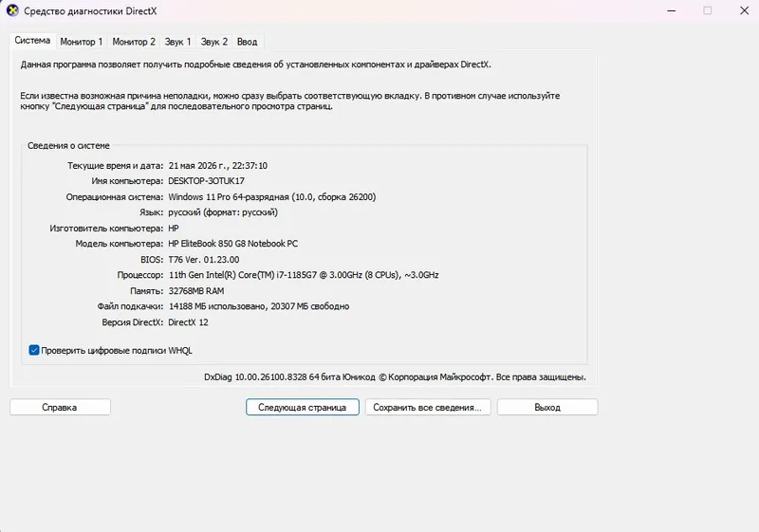Click pagefile value 14188 МБ использовано
Screen dimensions: 759x532
click(217, 306)
